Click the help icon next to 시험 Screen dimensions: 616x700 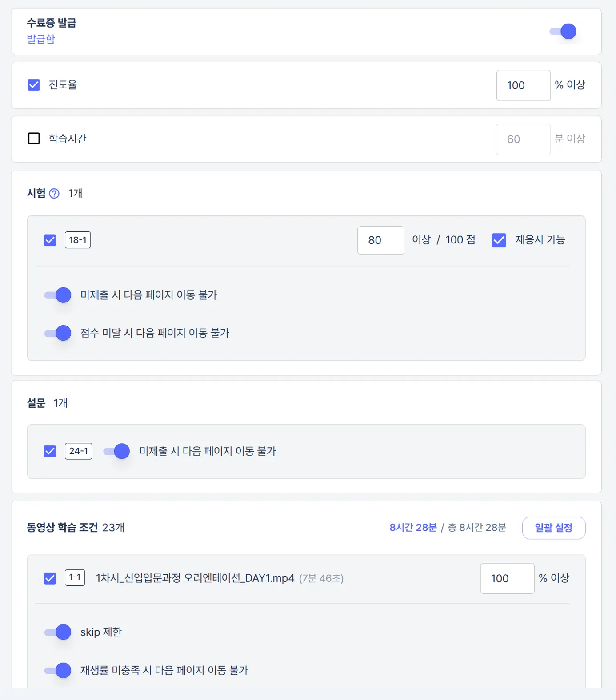pyautogui.click(x=54, y=194)
